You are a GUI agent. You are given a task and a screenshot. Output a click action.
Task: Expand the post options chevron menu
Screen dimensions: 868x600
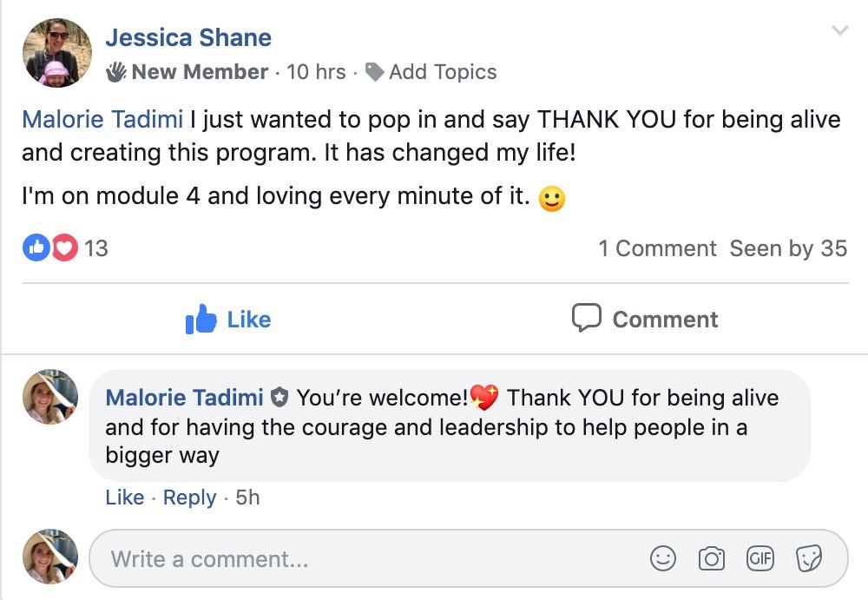[839, 31]
